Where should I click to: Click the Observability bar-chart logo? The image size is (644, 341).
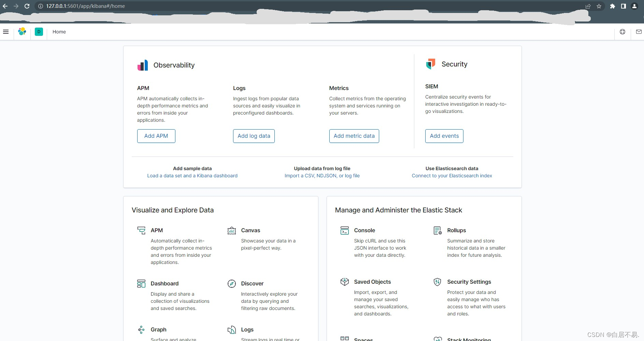(x=143, y=65)
